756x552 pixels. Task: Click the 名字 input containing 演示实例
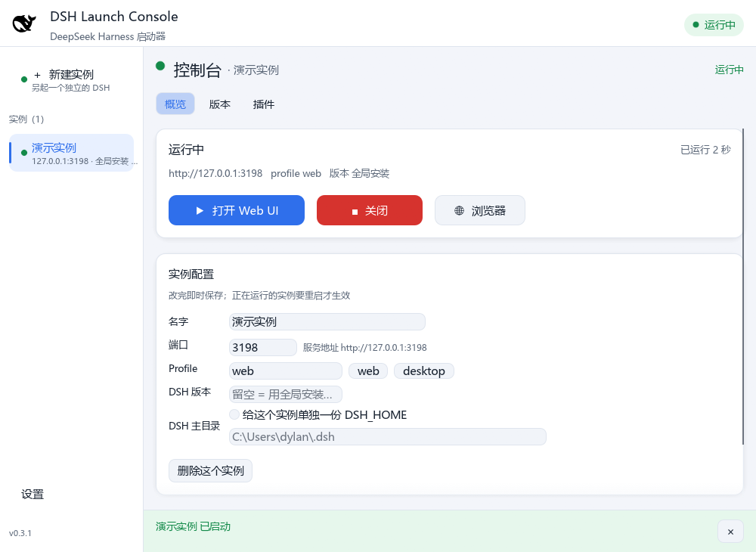tap(327, 321)
